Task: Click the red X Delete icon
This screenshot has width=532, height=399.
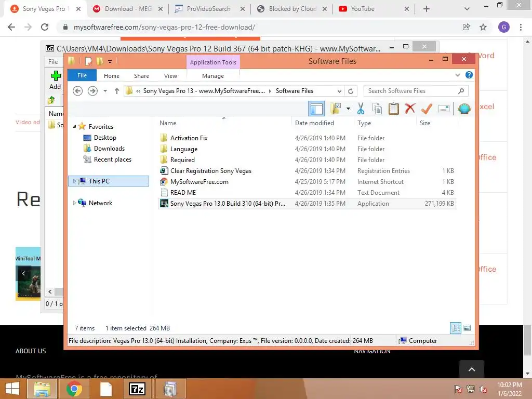Action: click(x=410, y=109)
